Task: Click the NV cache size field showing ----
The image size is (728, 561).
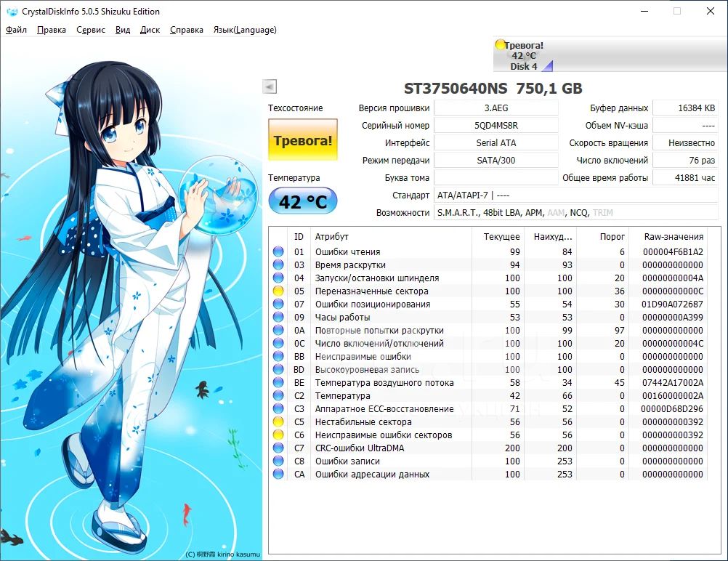Action: (x=685, y=126)
